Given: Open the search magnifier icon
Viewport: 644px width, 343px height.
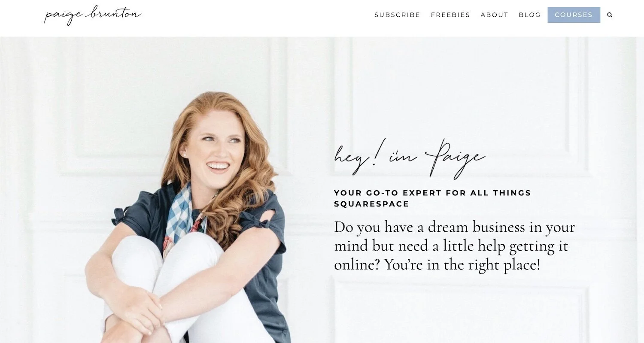Looking at the screenshot, I should click(x=610, y=15).
